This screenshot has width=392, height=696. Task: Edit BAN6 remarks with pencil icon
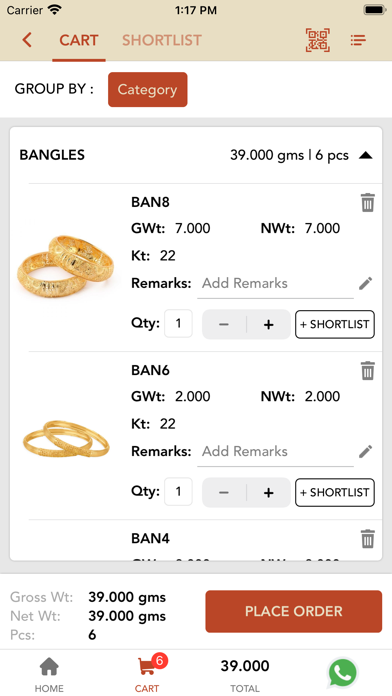pos(365,451)
